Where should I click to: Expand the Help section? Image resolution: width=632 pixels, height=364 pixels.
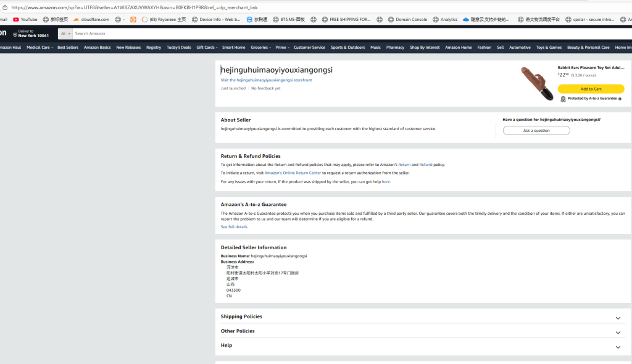618,347
